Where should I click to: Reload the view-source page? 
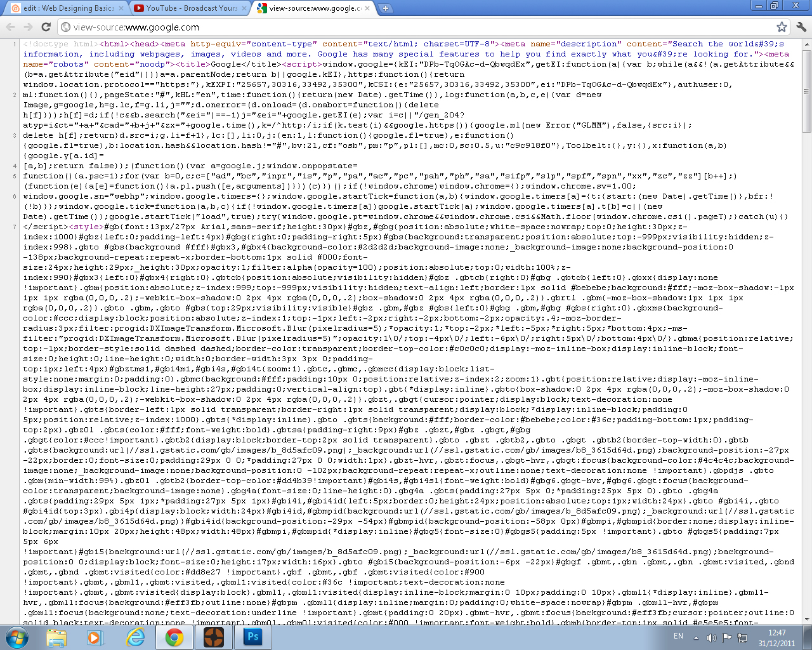[x=46, y=27]
